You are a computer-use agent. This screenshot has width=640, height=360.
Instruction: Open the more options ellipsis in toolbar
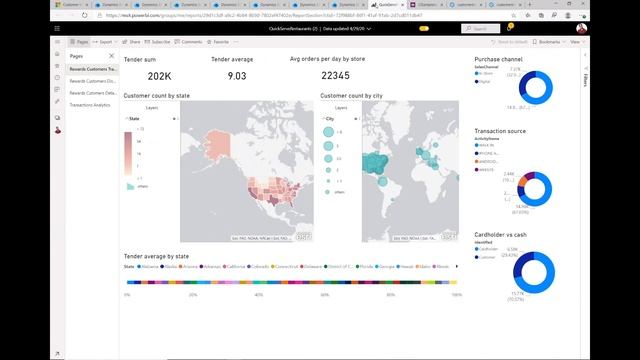[236, 42]
